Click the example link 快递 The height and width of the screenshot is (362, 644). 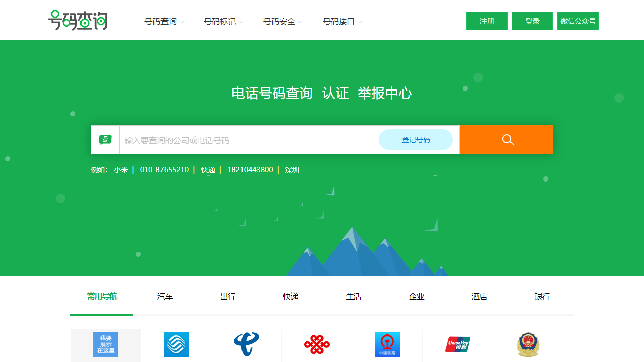click(208, 170)
